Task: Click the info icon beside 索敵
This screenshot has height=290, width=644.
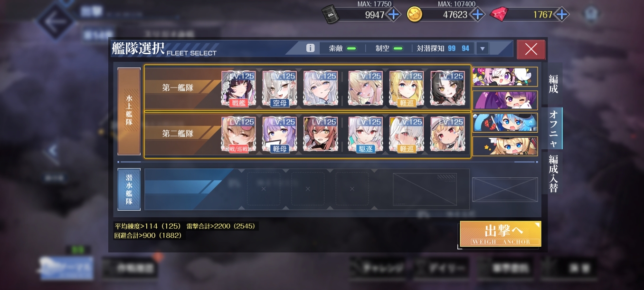Action: click(311, 48)
